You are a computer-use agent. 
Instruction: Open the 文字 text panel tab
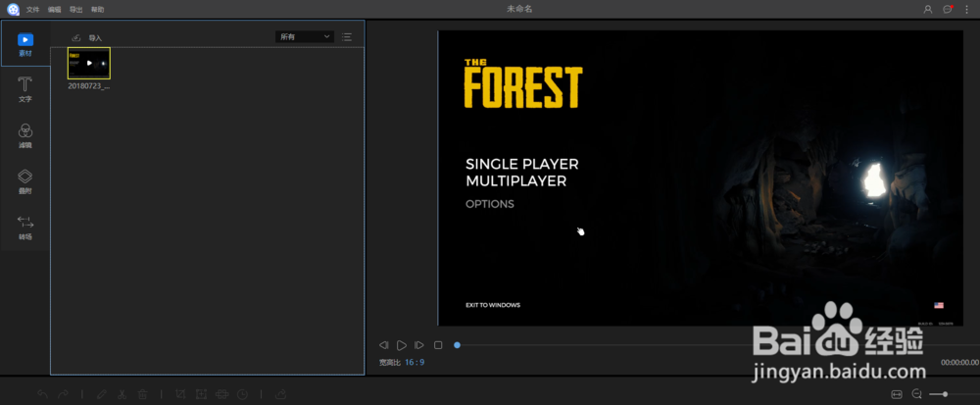pos(25,90)
